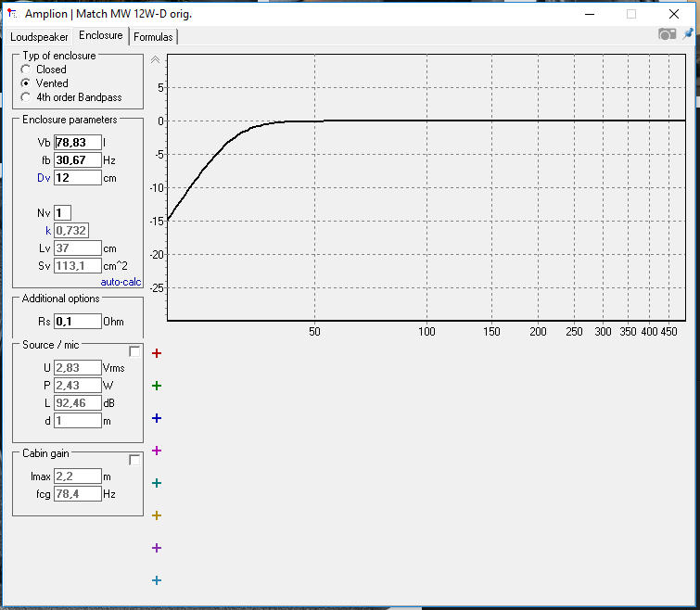Open the Enclosure tab
Screen dimensions: 700x610
tap(101, 35)
